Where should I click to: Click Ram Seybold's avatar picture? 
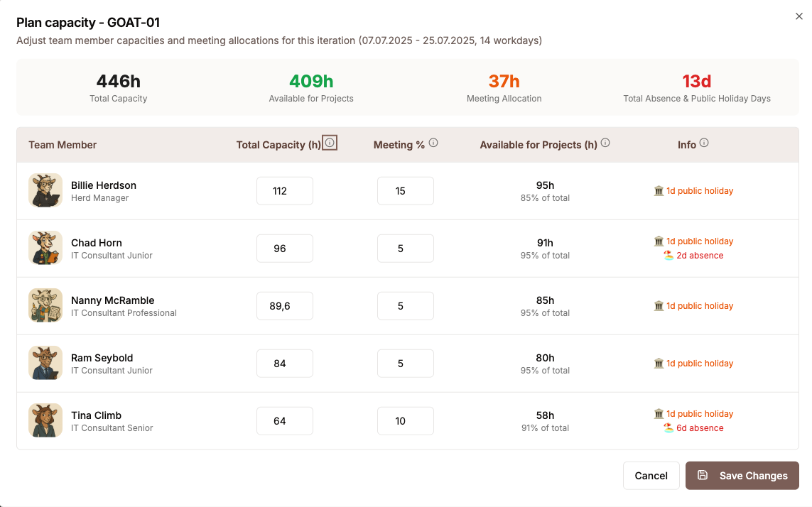pos(45,363)
